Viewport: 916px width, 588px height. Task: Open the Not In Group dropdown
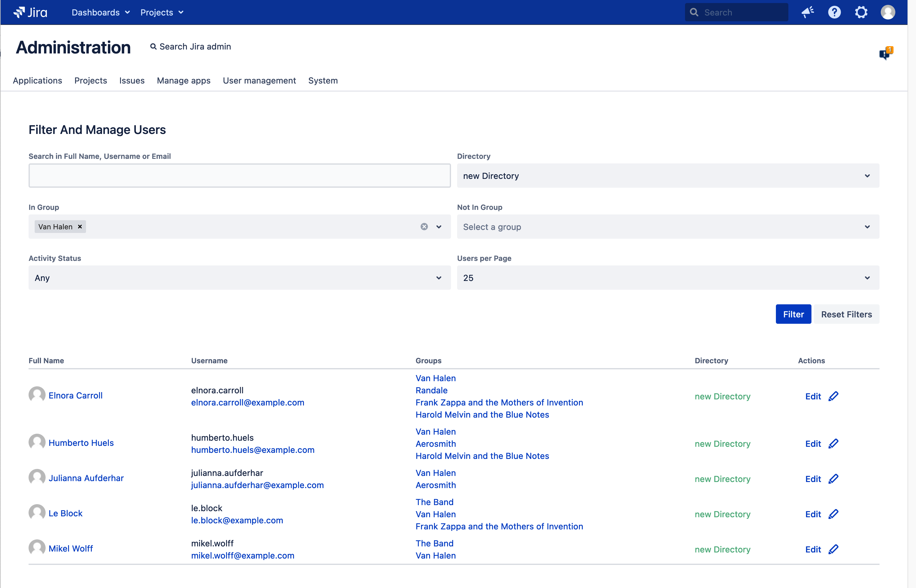(x=668, y=227)
